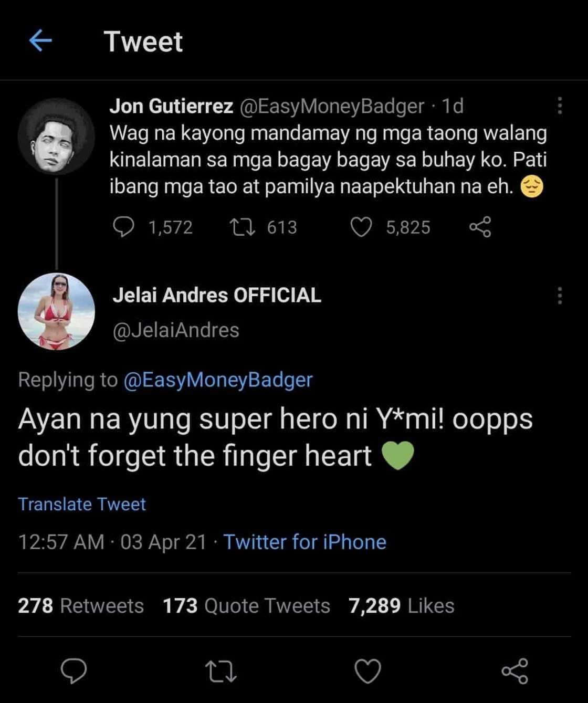588x703 pixels.
Task: Like Jelai Andres' reply with bottom heart
Action: click(367, 671)
